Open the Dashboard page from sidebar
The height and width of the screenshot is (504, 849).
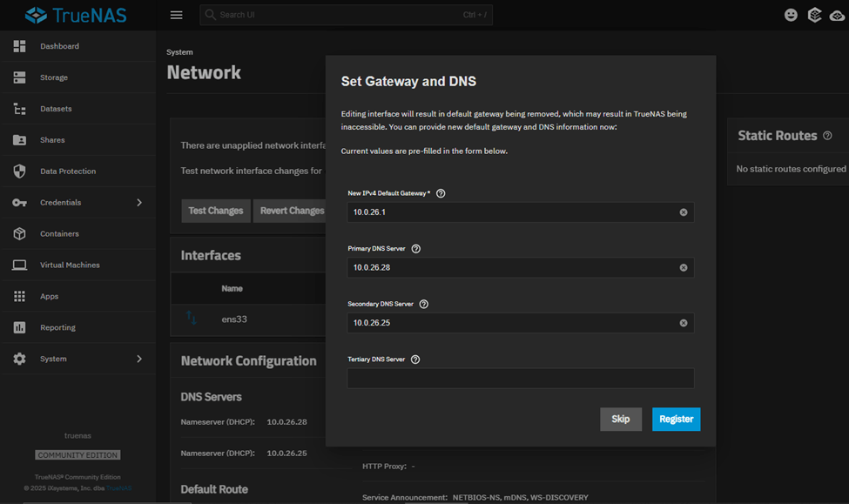click(x=59, y=46)
